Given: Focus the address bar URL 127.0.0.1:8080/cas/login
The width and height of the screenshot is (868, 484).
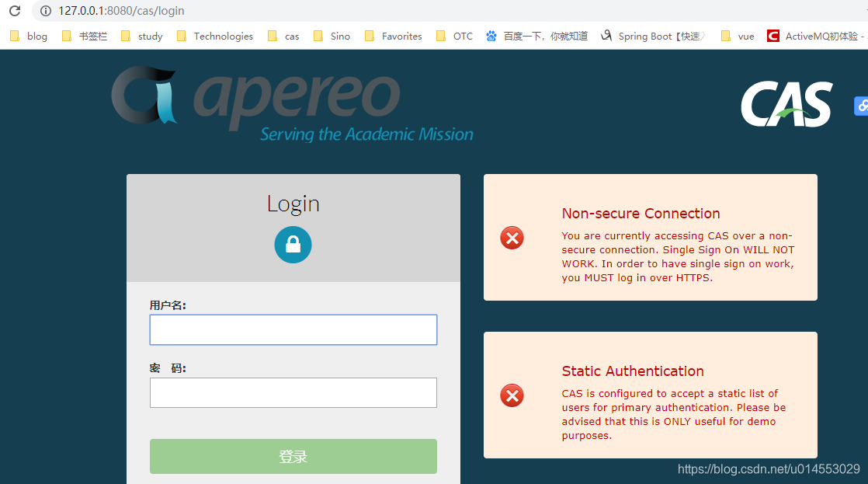Looking at the screenshot, I should click(x=121, y=11).
